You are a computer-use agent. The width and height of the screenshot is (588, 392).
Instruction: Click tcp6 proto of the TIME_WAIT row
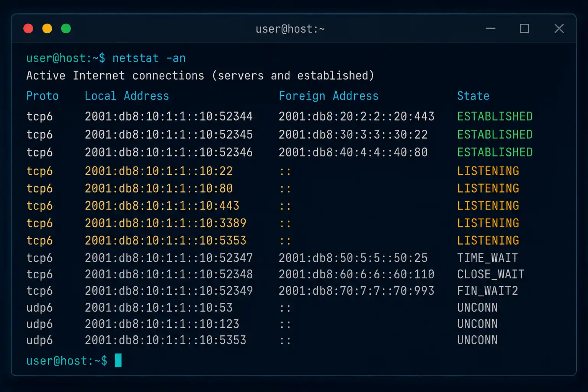[x=39, y=258]
